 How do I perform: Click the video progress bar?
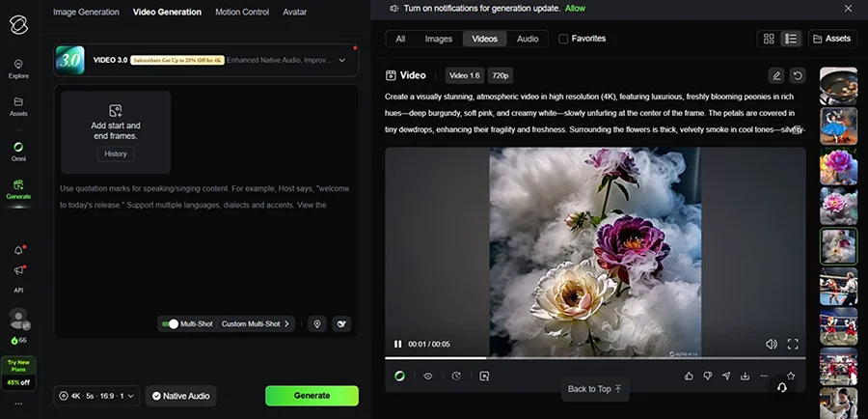(x=595, y=358)
